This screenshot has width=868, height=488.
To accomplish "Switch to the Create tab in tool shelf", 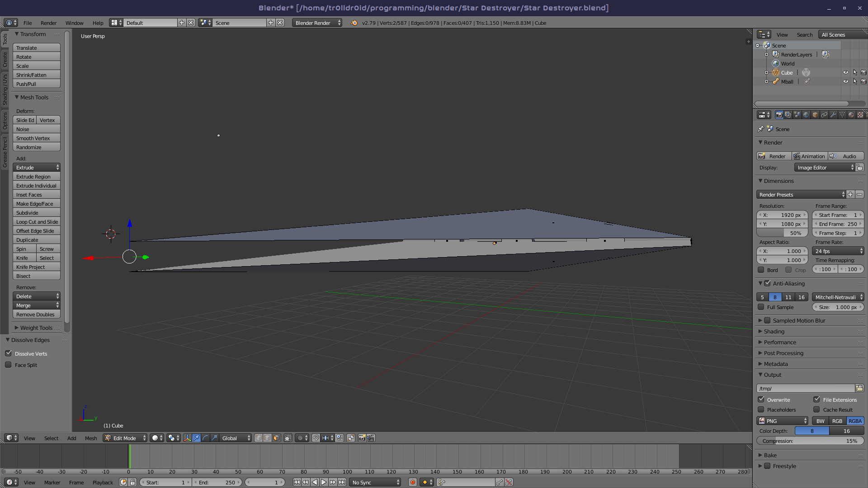I will coord(5,59).
